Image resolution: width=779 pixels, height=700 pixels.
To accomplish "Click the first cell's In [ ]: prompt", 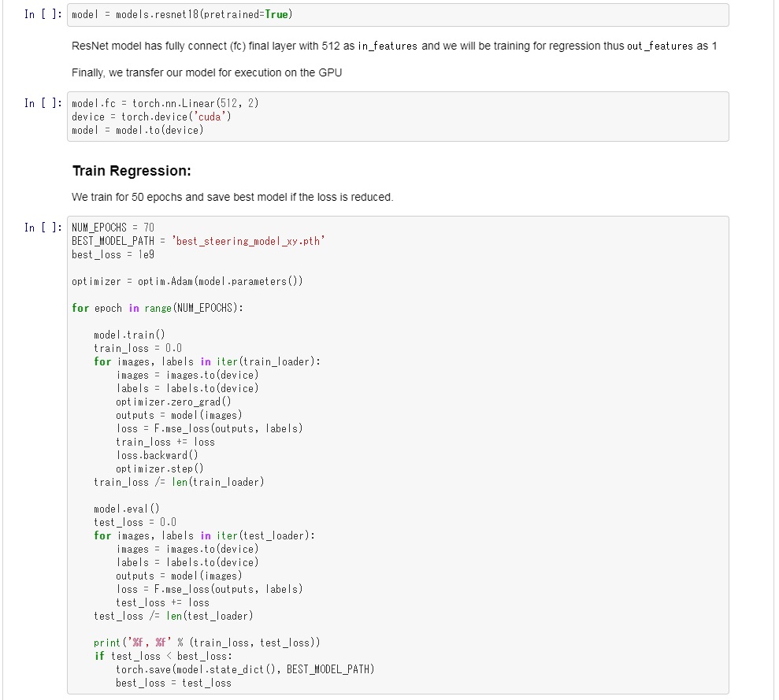I will click(43, 14).
